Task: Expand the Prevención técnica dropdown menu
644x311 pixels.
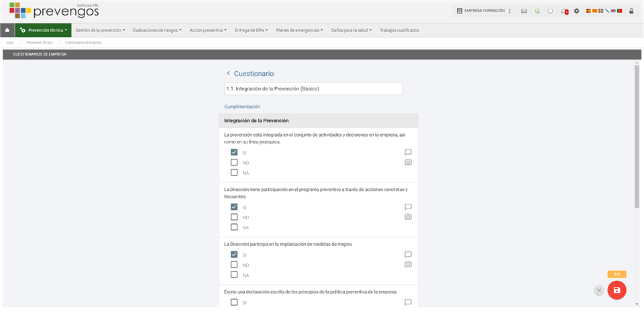Action: tap(43, 30)
